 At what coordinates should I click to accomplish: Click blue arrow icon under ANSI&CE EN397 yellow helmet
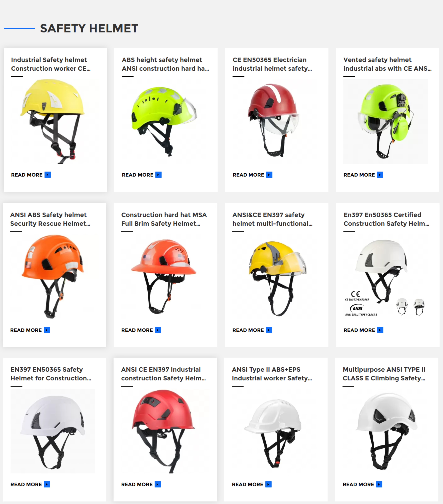pos(269,330)
